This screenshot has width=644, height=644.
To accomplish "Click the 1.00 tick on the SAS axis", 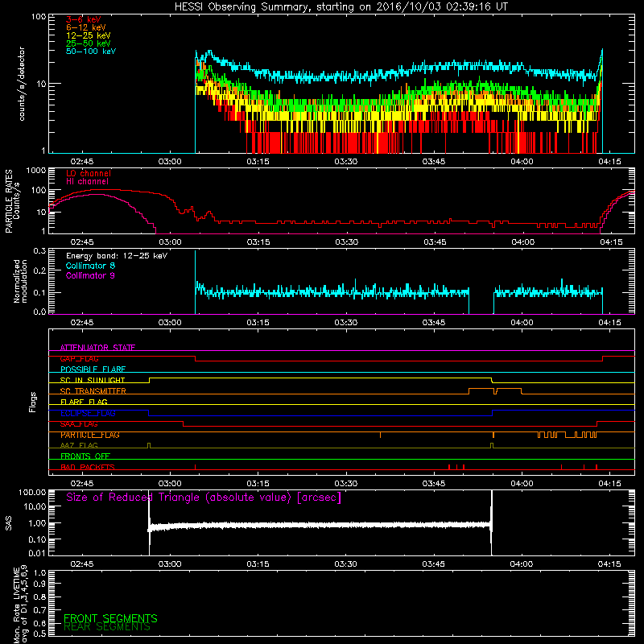I will [x=37, y=522].
